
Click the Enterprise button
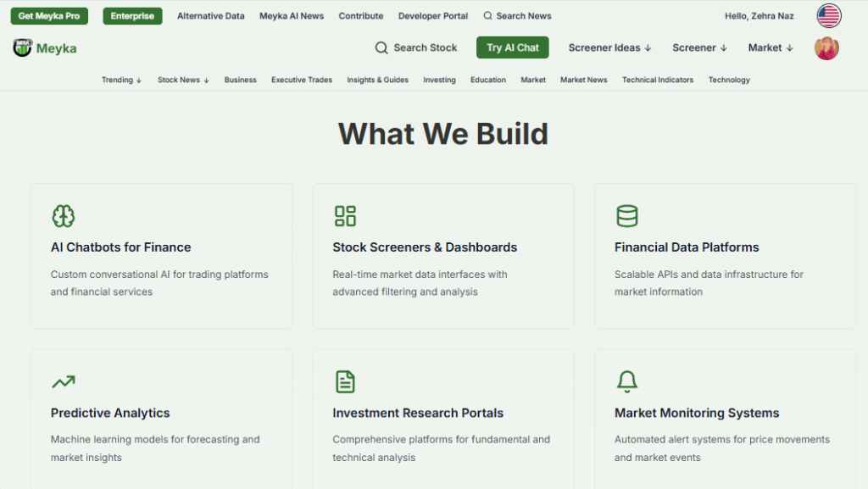pos(132,15)
